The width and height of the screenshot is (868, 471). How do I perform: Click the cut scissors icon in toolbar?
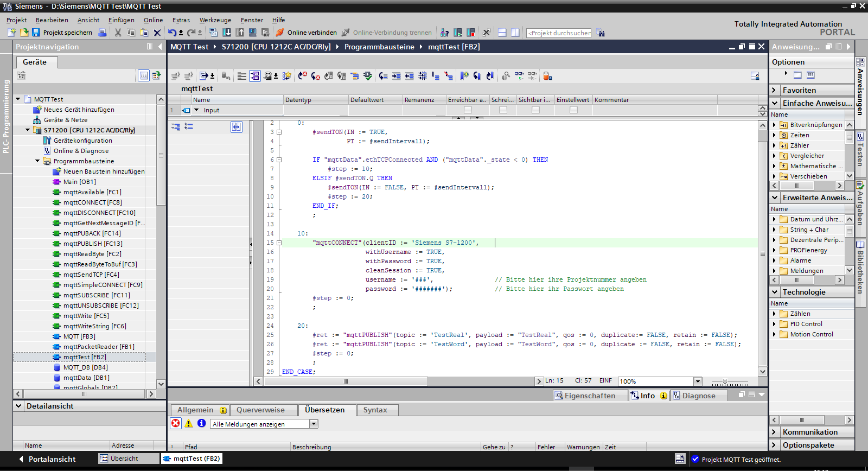tap(118, 33)
